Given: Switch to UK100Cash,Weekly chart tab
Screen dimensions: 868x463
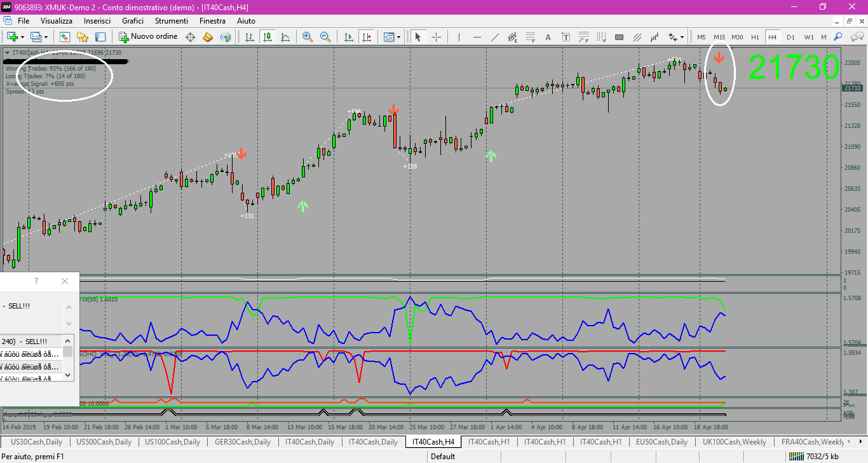Looking at the screenshot, I should (735, 441).
